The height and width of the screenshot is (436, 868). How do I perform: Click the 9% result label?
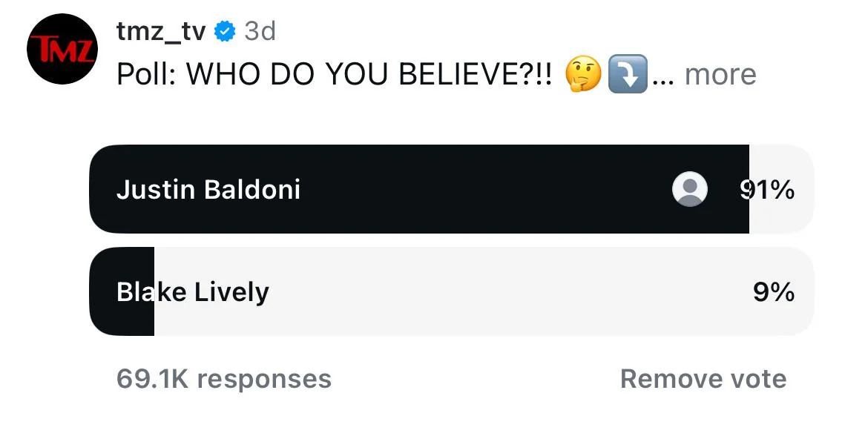[773, 292]
